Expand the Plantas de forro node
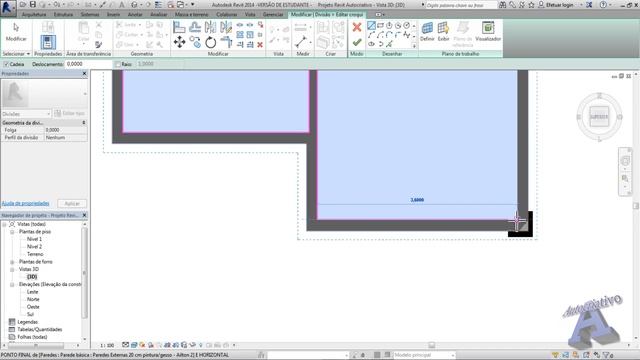Viewport: 640px width, 360px height. point(12,262)
